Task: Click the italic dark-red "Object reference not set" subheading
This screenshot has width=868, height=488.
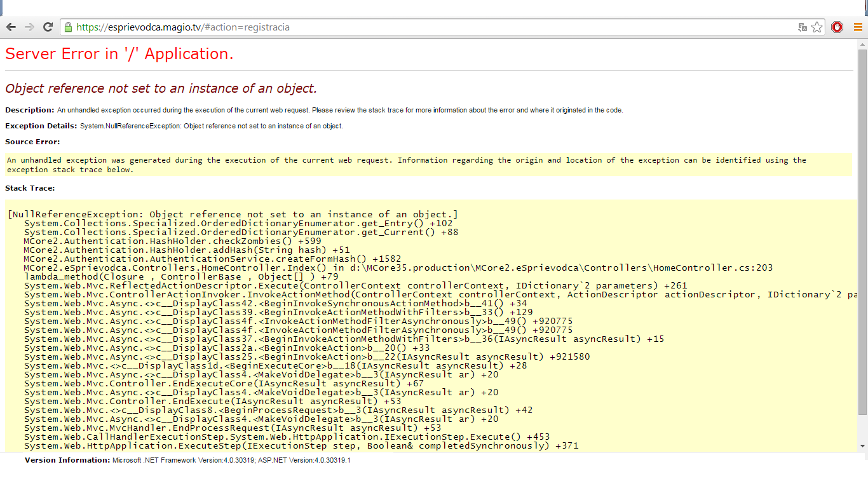Action: pyautogui.click(x=161, y=88)
